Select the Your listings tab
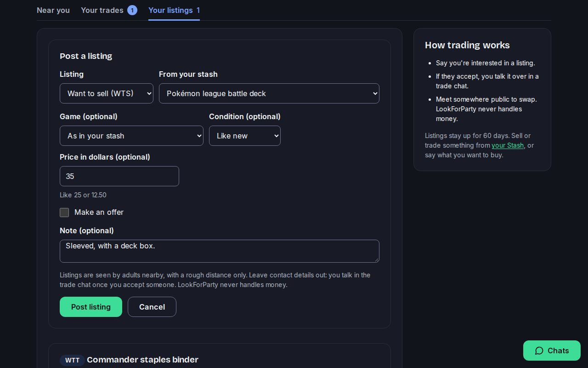Screen dimensions: 588x368 174,10
